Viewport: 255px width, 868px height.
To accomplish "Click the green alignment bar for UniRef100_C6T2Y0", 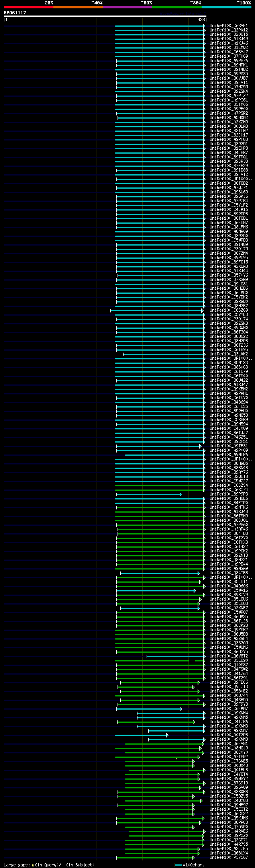I will coord(162,538).
